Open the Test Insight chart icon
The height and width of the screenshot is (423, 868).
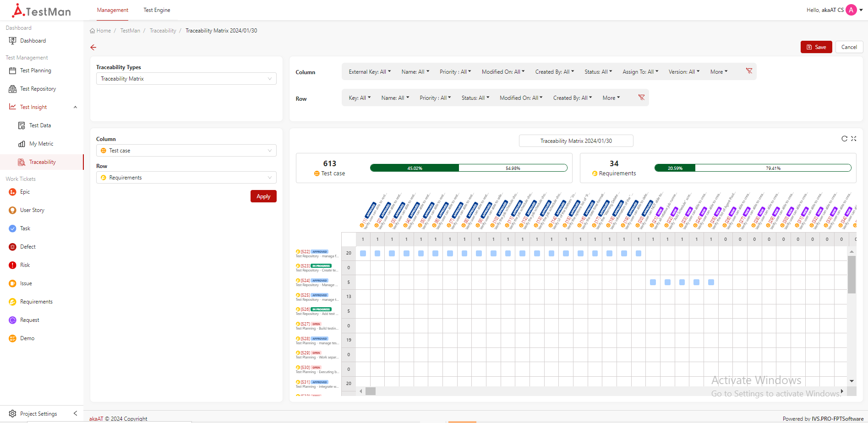point(13,107)
